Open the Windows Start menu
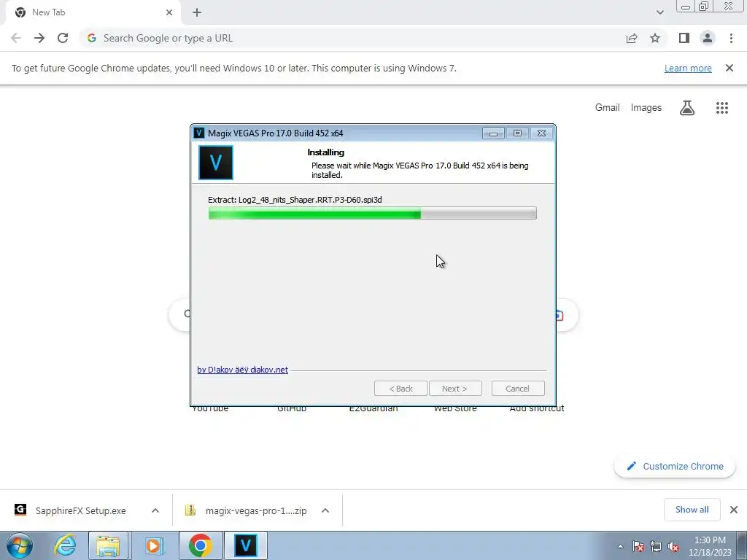 pyautogui.click(x=20, y=545)
